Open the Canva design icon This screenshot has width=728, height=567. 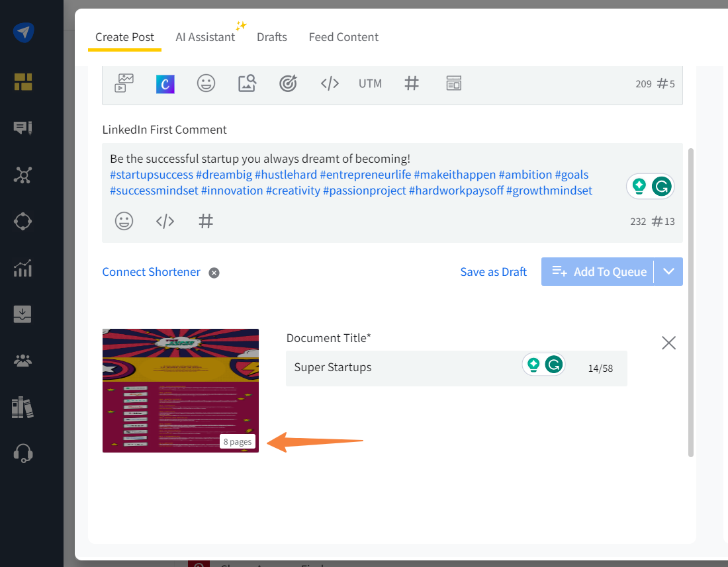[x=165, y=83]
